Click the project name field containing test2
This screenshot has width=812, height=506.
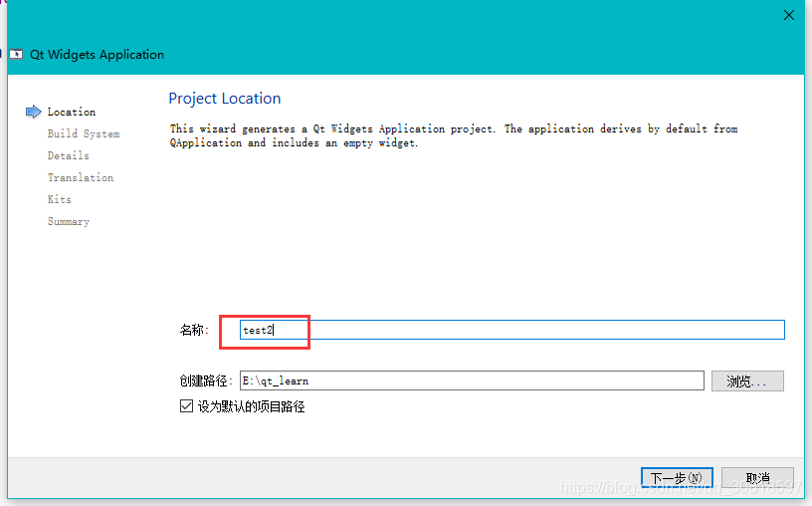512,330
